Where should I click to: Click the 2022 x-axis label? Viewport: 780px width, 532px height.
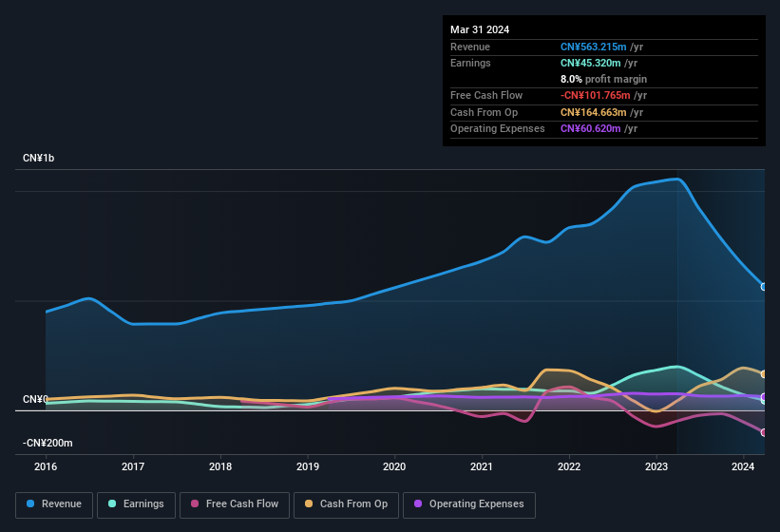pos(569,466)
